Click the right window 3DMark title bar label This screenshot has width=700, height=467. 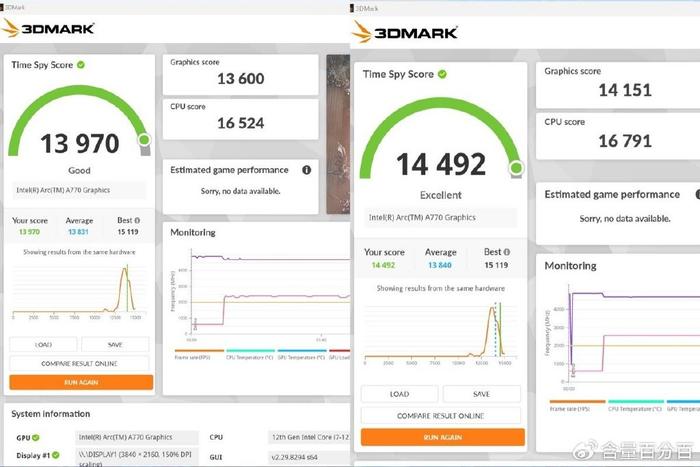click(x=367, y=8)
